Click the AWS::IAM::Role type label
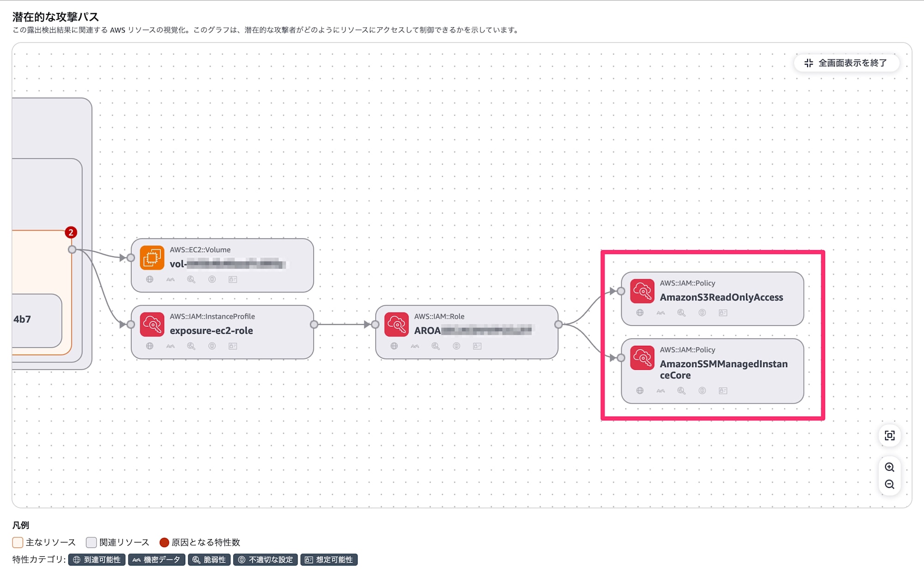The image size is (924, 578). (439, 316)
